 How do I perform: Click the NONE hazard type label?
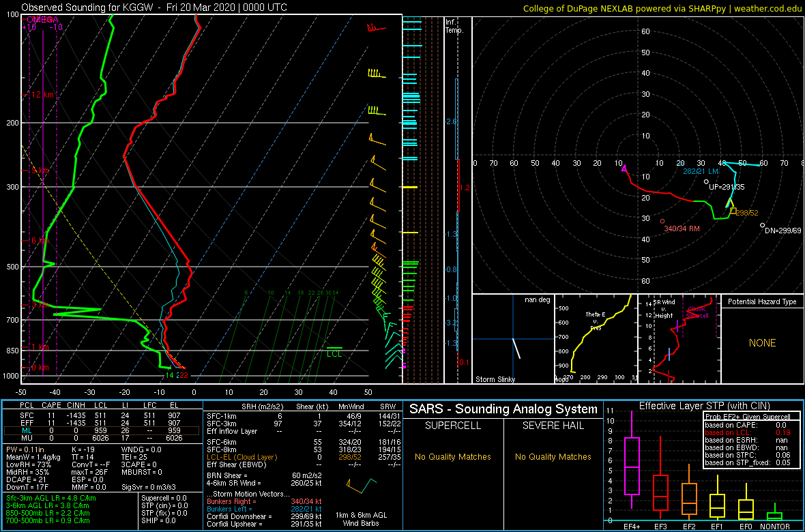[x=762, y=343]
